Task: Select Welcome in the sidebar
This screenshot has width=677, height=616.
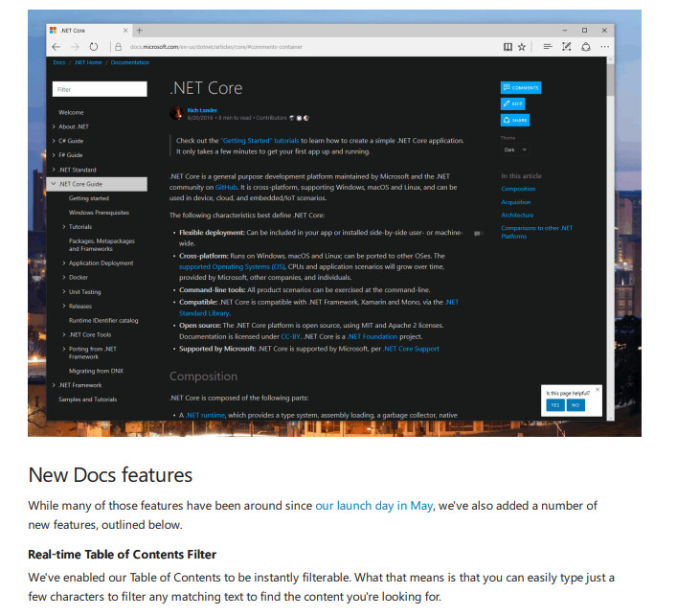Action: tap(71, 112)
